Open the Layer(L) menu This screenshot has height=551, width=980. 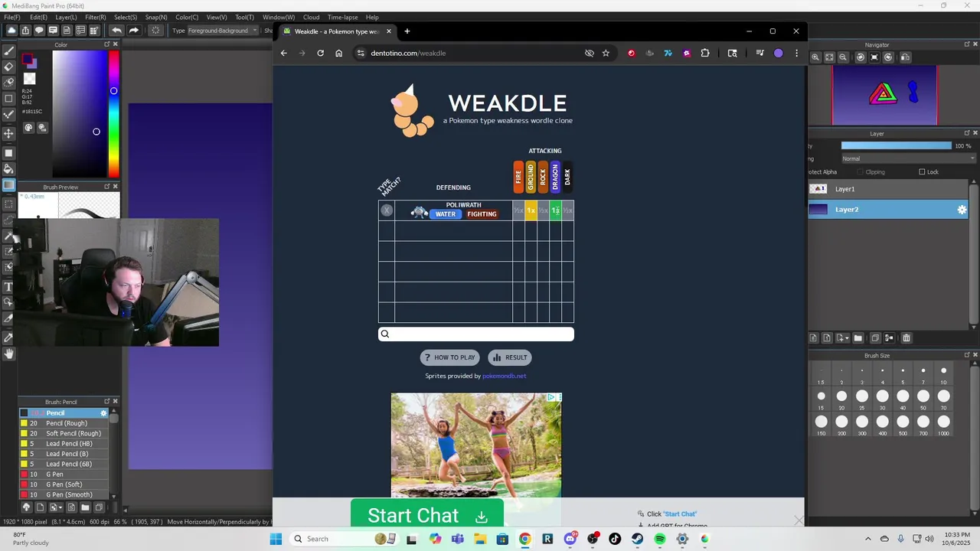point(66,17)
